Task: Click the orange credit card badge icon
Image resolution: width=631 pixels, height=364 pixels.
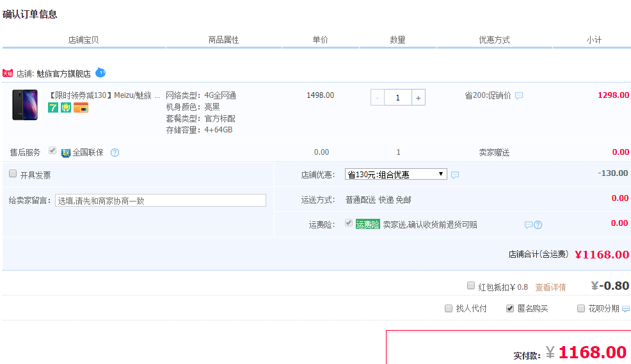Action: point(81,107)
